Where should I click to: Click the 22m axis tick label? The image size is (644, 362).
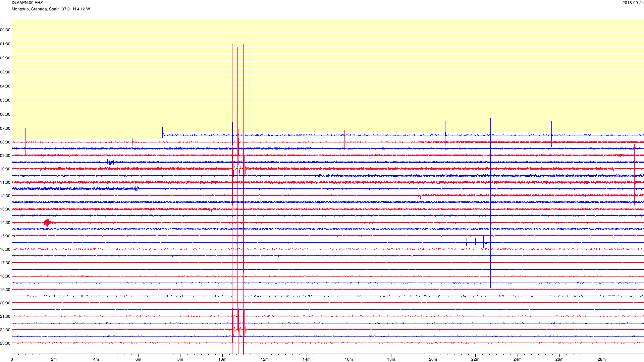pos(475,359)
